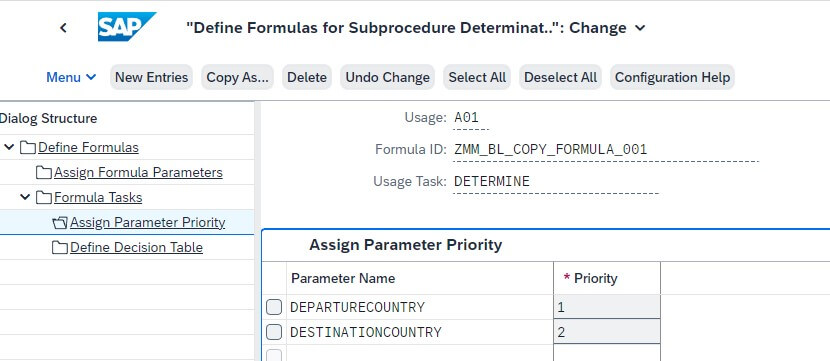Select the DESTINATIONCOUNTRY row checkbox

tap(274, 332)
